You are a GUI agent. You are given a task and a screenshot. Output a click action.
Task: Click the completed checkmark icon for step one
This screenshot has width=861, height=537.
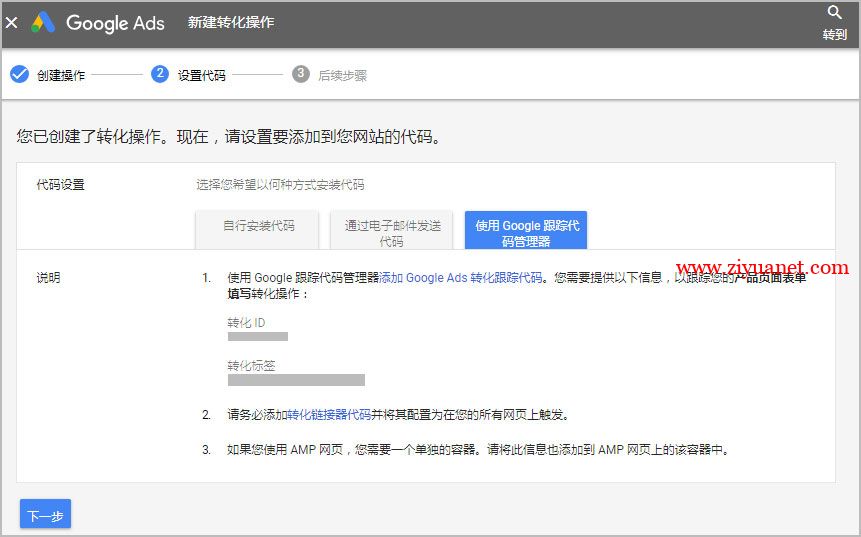(x=19, y=75)
